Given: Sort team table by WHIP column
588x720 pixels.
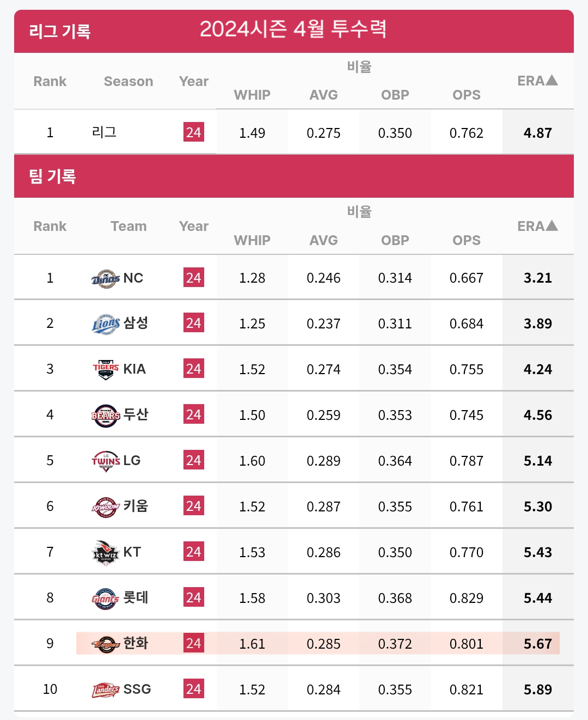Looking at the screenshot, I should pyautogui.click(x=252, y=240).
